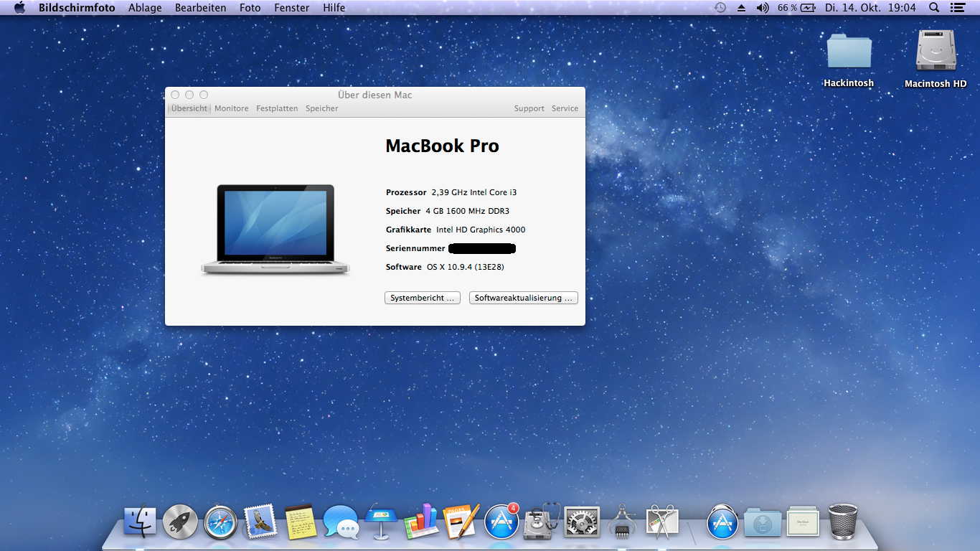
Task: Open Disk Utility from the Dock
Action: click(542, 522)
